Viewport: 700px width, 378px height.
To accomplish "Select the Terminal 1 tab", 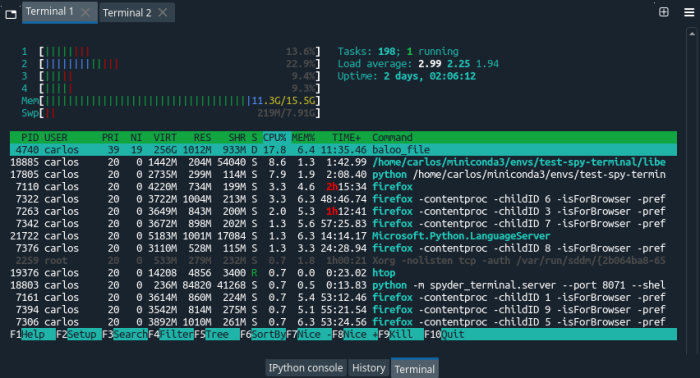I will pos(50,12).
